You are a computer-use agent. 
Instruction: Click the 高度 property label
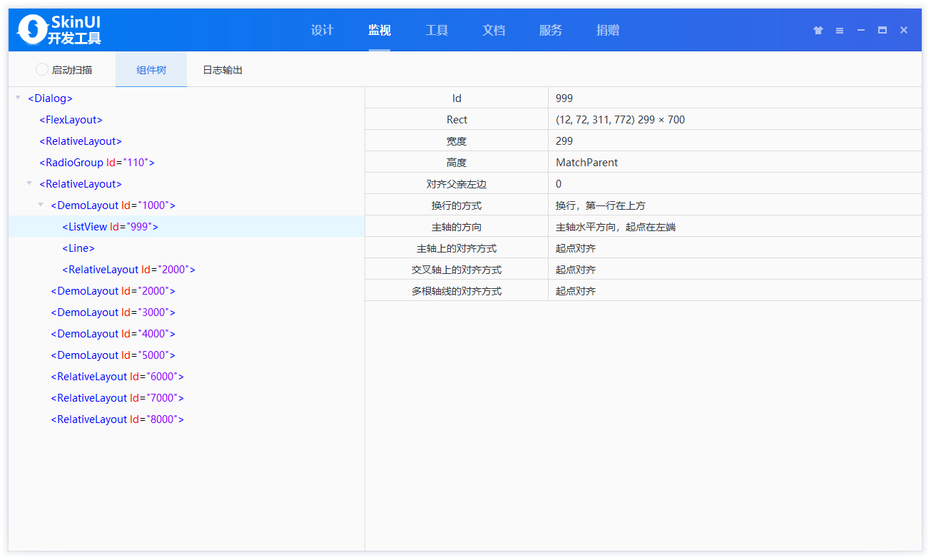[x=457, y=163]
